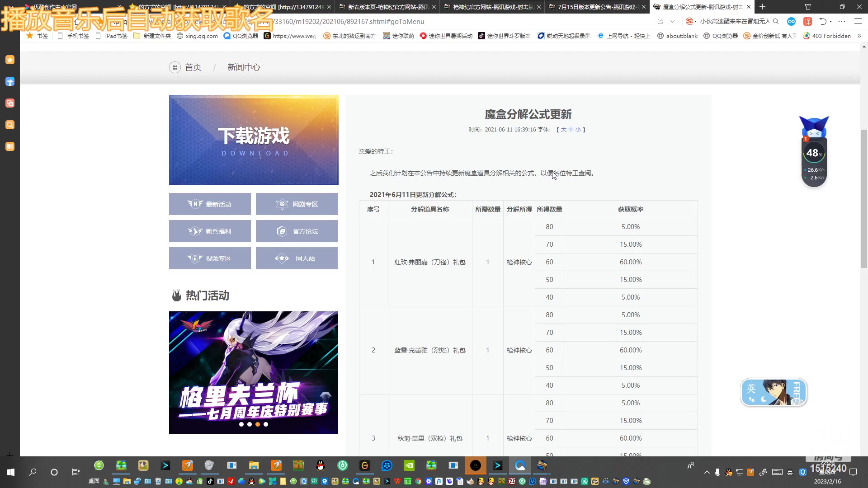This screenshot has height=488, width=868.
Task: Click the 下载游戏 DOWNLOAD banner
Action: pos(254,140)
